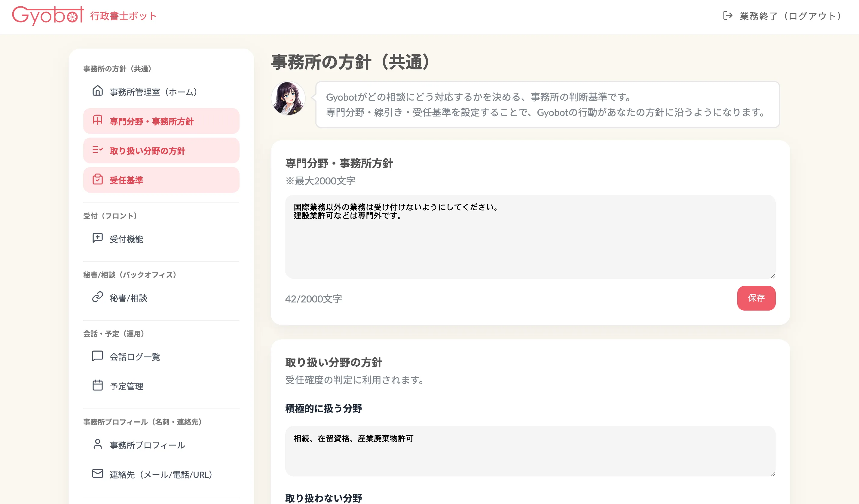Click the logout arrow icon in header
This screenshot has height=504, width=859.
(727, 16)
